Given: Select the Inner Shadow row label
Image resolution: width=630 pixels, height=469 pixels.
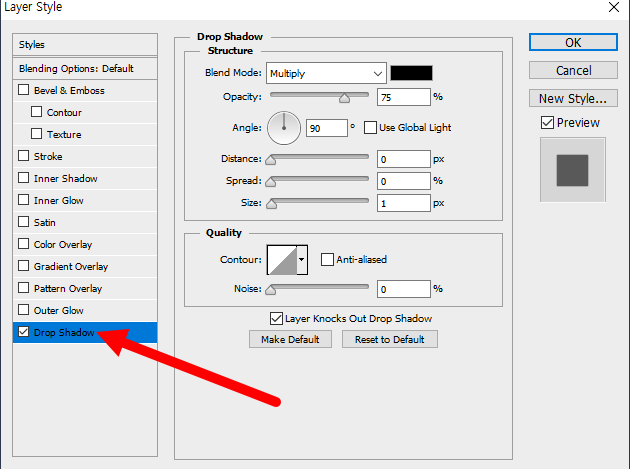Looking at the screenshot, I should (x=65, y=178).
